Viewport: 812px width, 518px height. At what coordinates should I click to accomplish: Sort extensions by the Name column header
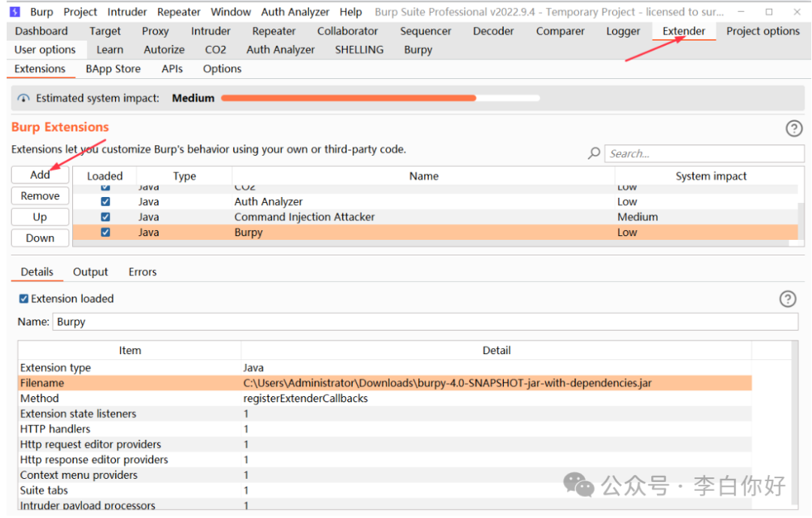pyautogui.click(x=423, y=176)
